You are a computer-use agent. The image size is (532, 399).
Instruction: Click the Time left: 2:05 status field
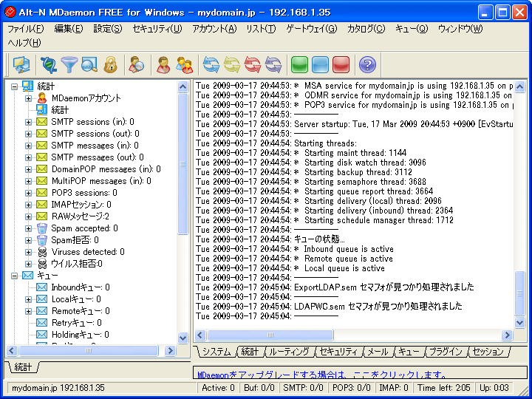(444, 387)
